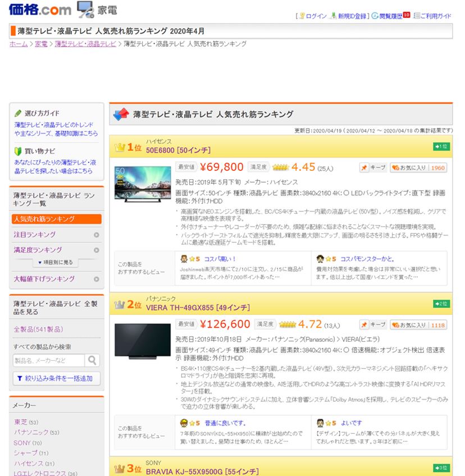Click arrow icon beside 大幅値下げランキング
465x476 pixels.
pos(97,279)
